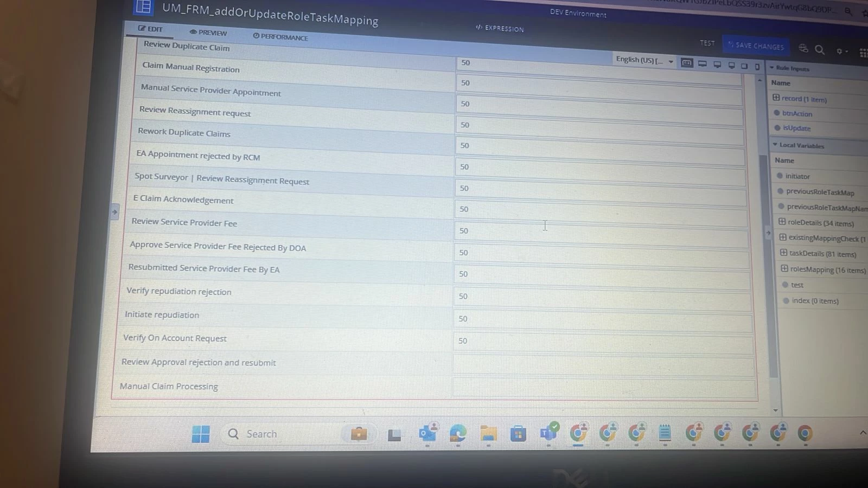Click the Verify repudiation rejection input field

click(603, 300)
